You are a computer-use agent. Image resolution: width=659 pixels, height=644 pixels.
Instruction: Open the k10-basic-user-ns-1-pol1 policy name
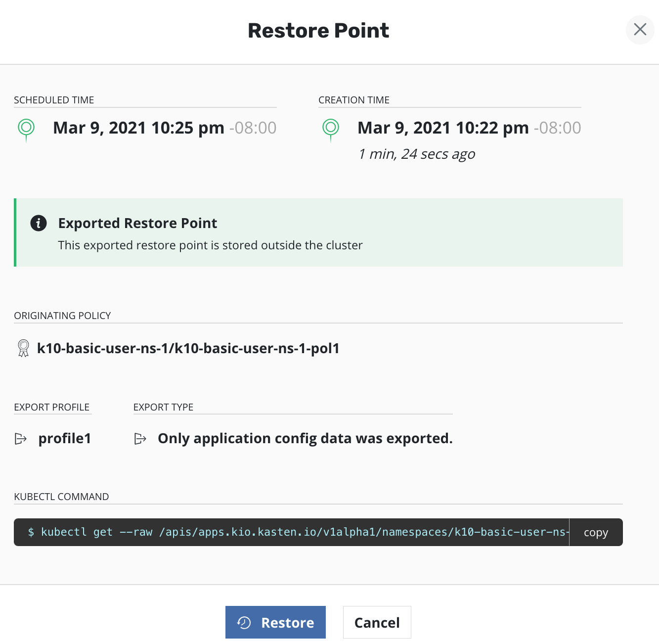pyautogui.click(x=188, y=348)
